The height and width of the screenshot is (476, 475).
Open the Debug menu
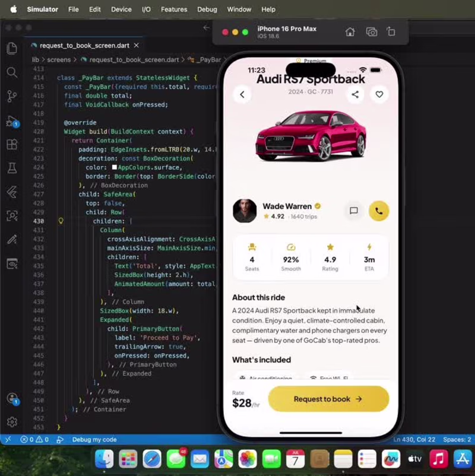[207, 9]
